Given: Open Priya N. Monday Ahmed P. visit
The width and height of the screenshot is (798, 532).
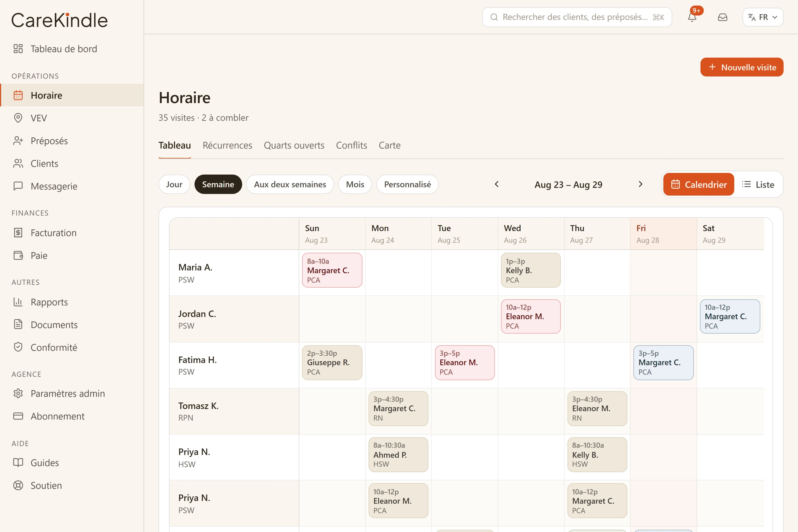Looking at the screenshot, I should [x=398, y=455].
